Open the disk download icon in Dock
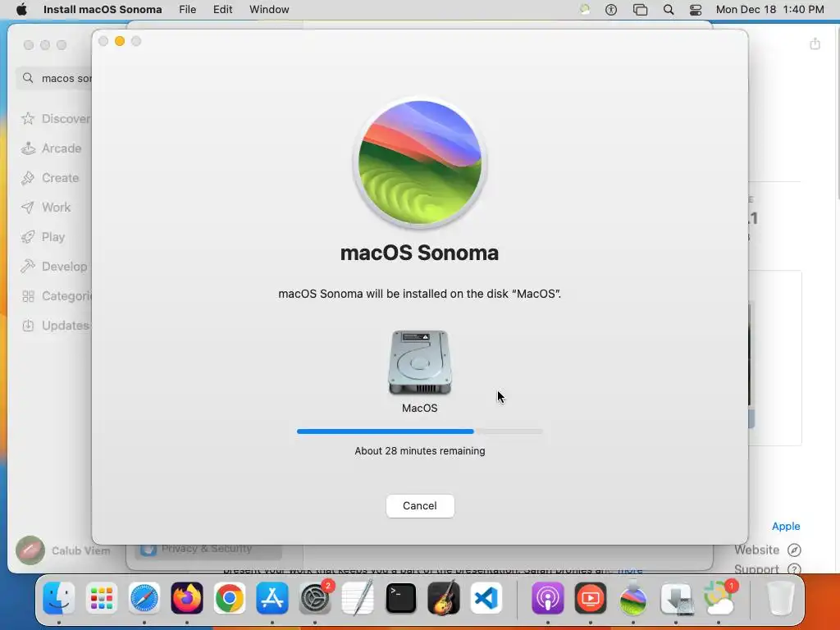The width and height of the screenshot is (840, 630). click(676, 598)
